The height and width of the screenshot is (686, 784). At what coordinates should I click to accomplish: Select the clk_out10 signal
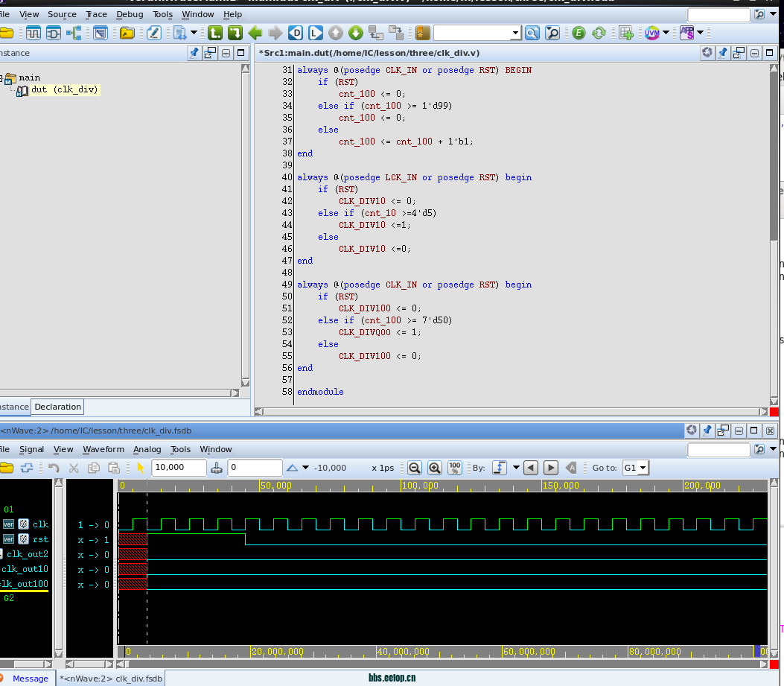point(25,569)
